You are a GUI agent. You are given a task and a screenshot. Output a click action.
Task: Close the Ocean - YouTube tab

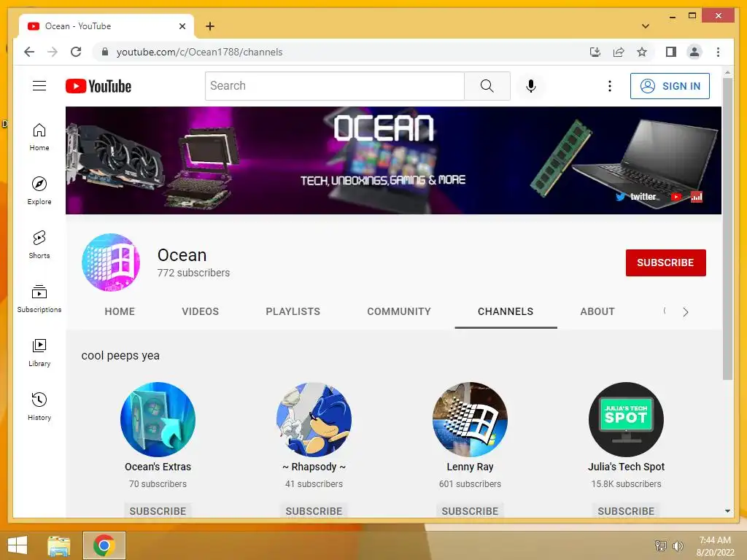[182, 26]
